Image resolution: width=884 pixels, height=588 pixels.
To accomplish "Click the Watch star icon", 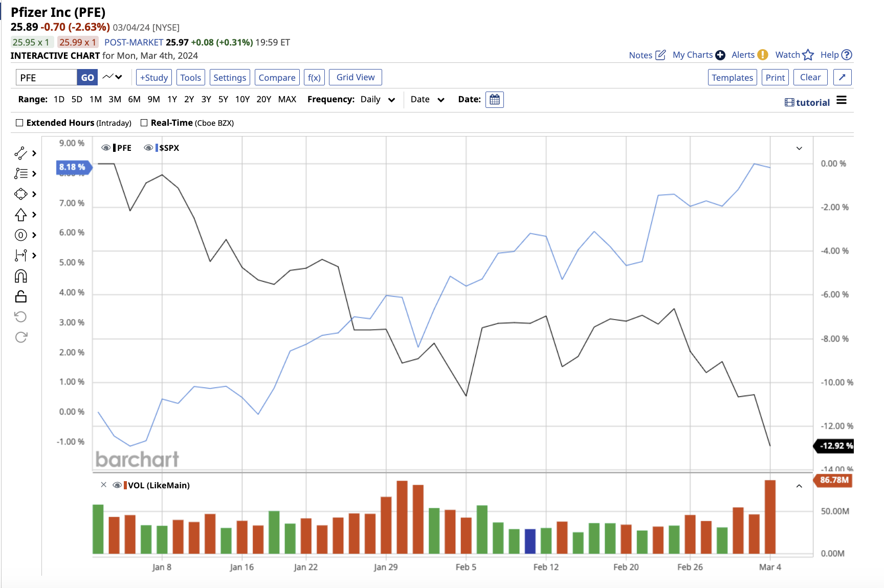I will click(808, 55).
